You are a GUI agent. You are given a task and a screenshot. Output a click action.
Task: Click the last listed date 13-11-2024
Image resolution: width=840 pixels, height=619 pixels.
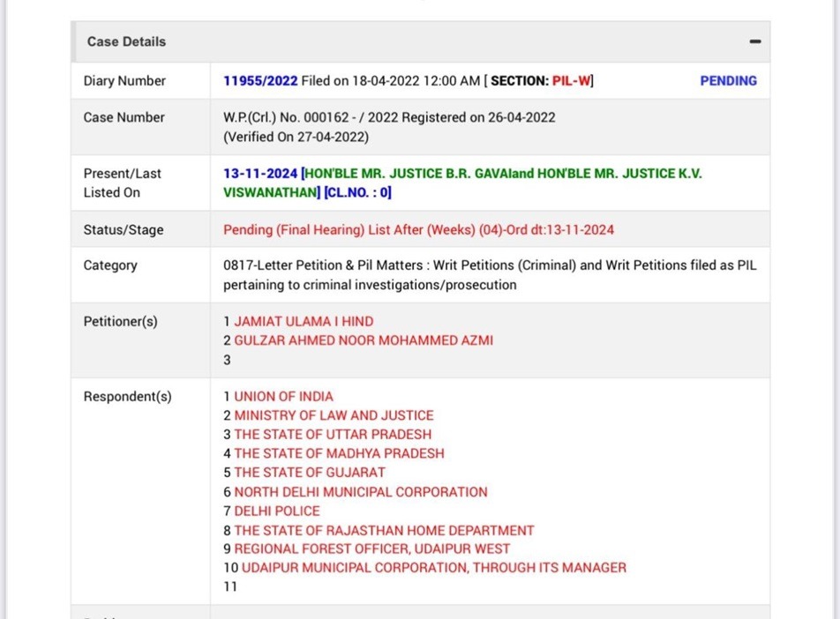click(260, 174)
